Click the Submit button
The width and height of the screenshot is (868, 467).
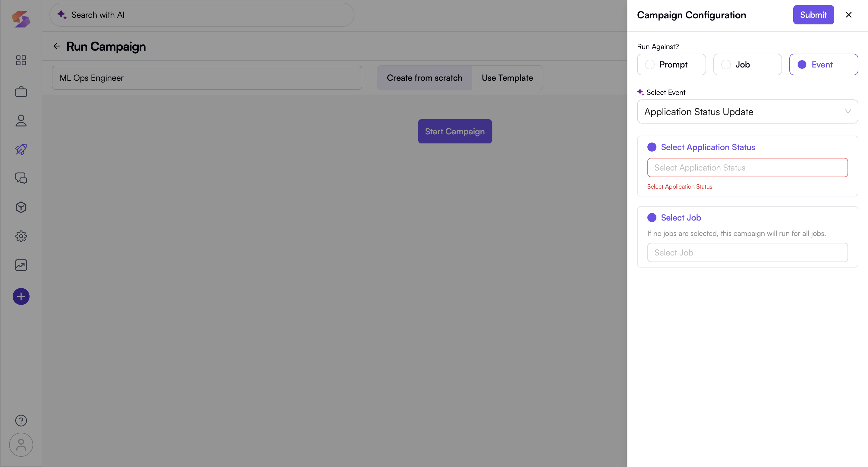813,15
